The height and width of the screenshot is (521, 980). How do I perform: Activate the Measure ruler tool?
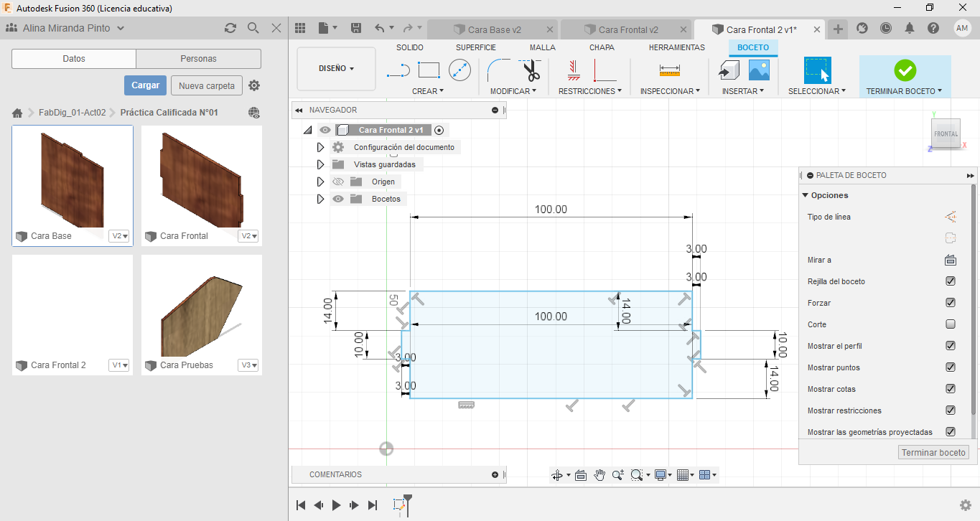669,70
